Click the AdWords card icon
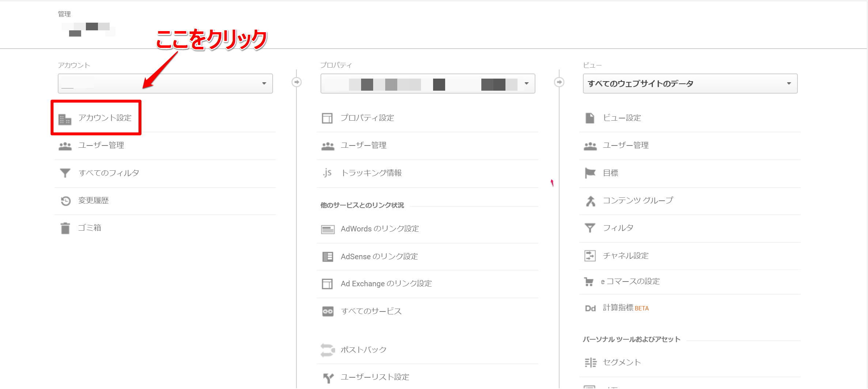868x389 pixels. point(328,229)
